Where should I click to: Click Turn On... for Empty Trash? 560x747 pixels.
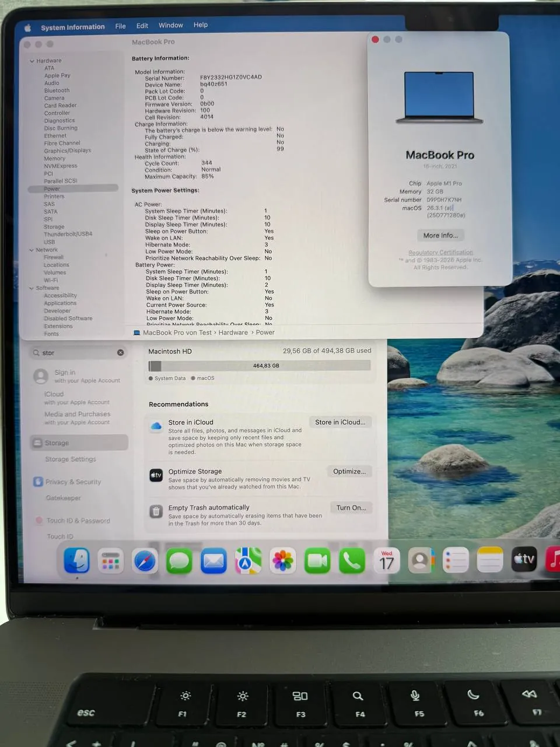[351, 508]
